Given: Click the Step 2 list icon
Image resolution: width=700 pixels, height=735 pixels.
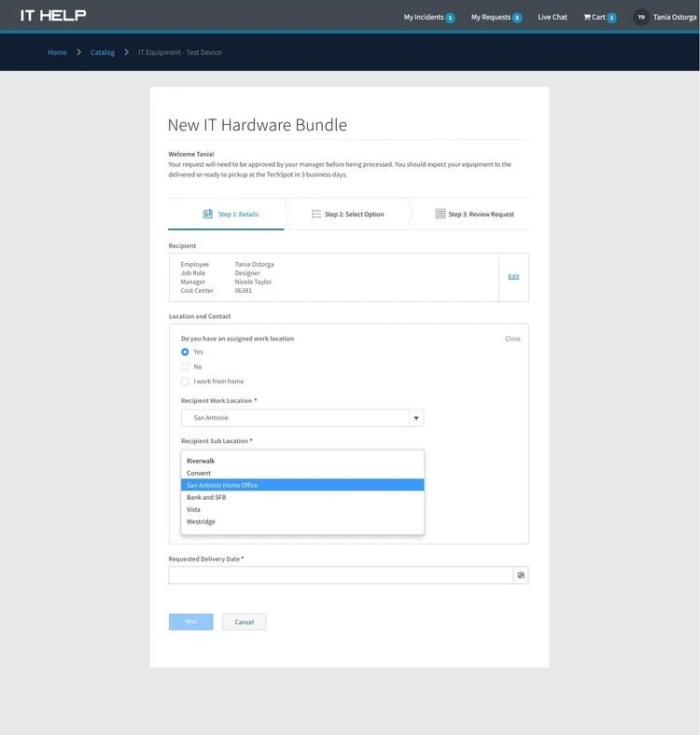Looking at the screenshot, I should point(316,214).
